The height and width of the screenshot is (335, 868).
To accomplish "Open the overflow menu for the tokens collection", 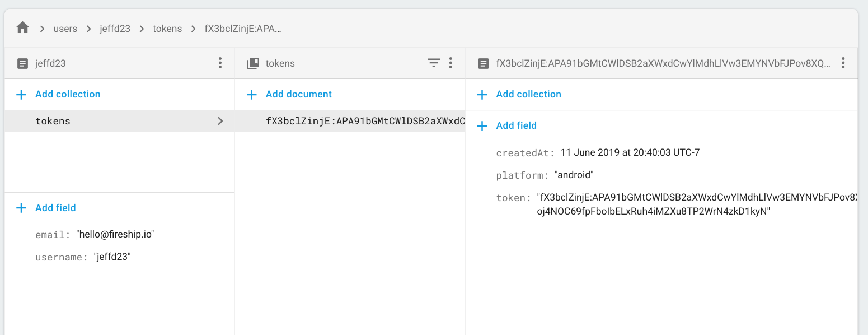I will 451,63.
